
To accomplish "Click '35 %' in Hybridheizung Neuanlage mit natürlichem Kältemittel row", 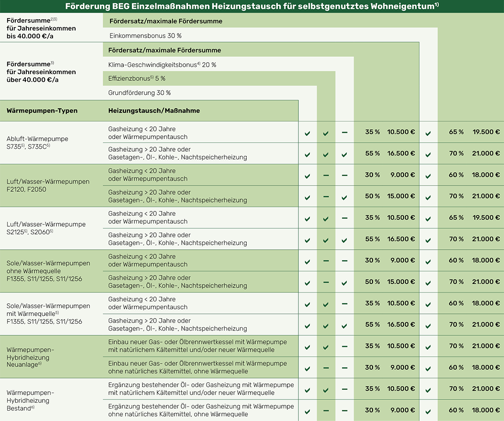I will [372, 346].
